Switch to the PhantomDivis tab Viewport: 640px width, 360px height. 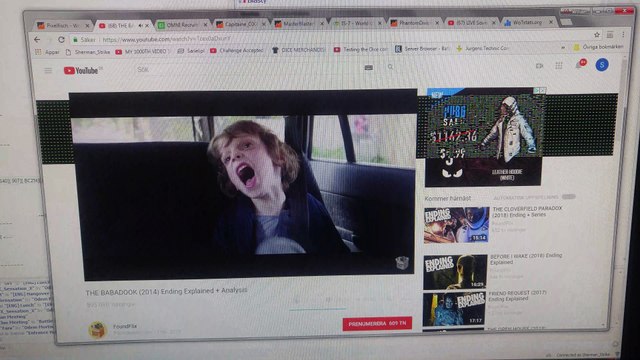pyautogui.click(x=414, y=23)
